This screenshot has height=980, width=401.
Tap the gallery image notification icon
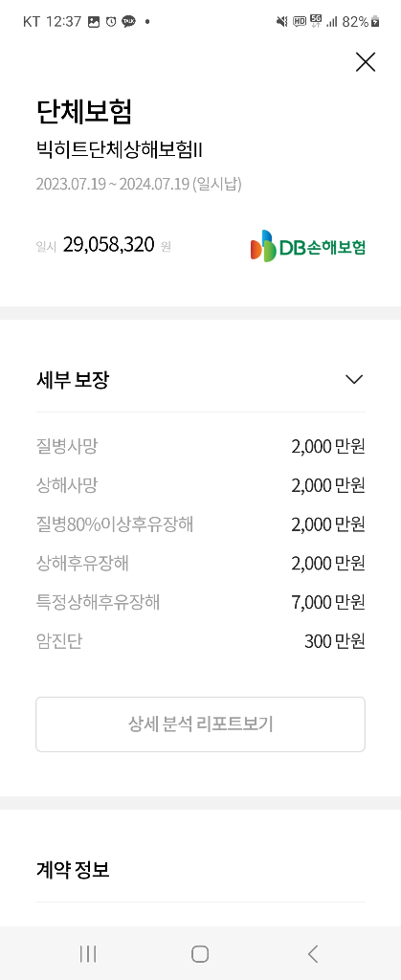tap(94, 21)
